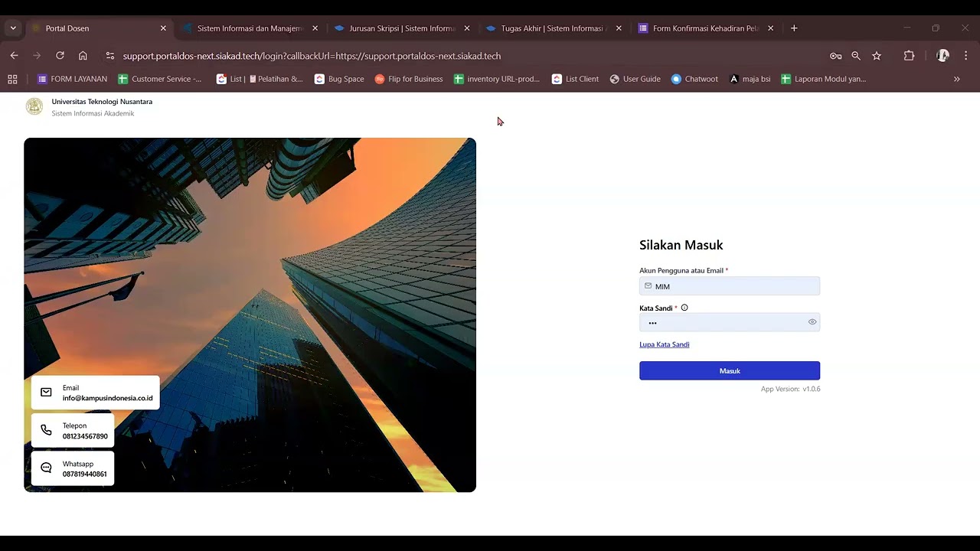Image resolution: width=980 pixels, height=551 pixels.
Task: Open Bug Space bookmark
Action: [339, 79]
